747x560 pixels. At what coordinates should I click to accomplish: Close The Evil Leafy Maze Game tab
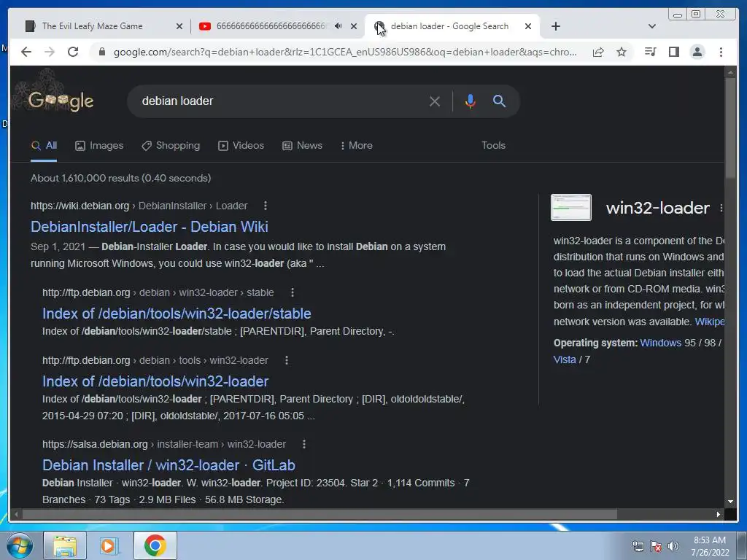click(x=179, y=26)
